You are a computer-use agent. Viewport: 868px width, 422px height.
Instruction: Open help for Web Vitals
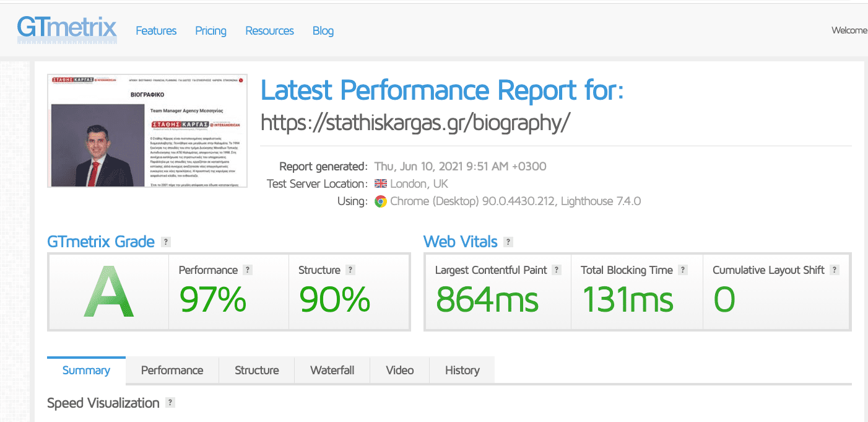(x=508, y=242)
